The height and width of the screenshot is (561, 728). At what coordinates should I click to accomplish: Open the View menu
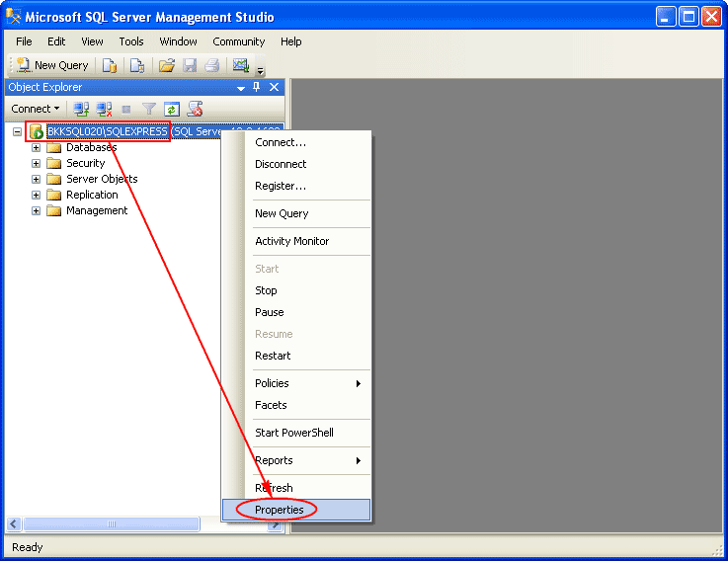click(x=92, y=41)
